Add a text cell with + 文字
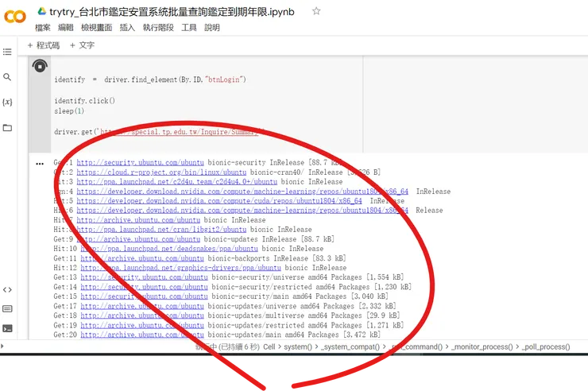The width and height of the screenshot is (588, 391). click(82, 45)
